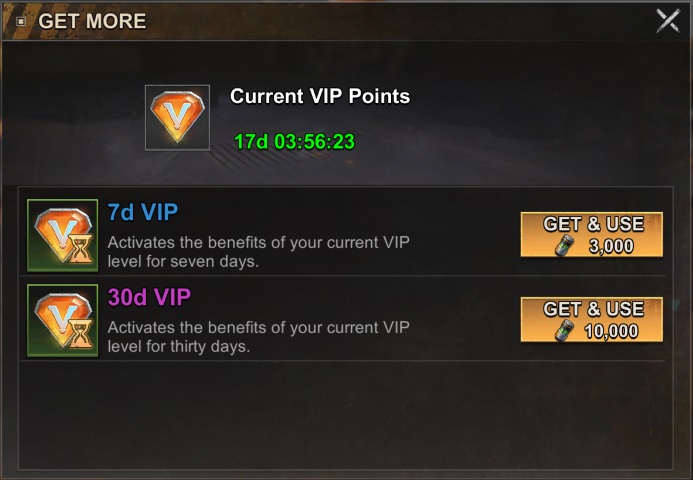Click the 10,000 price label

[611, 331]
